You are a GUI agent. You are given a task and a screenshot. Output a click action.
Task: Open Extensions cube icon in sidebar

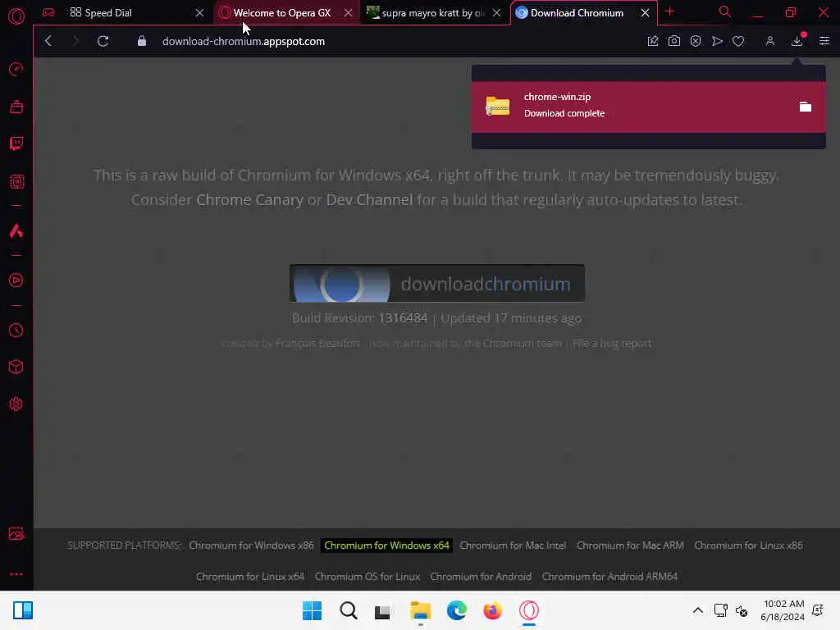(x=16, y=367)
